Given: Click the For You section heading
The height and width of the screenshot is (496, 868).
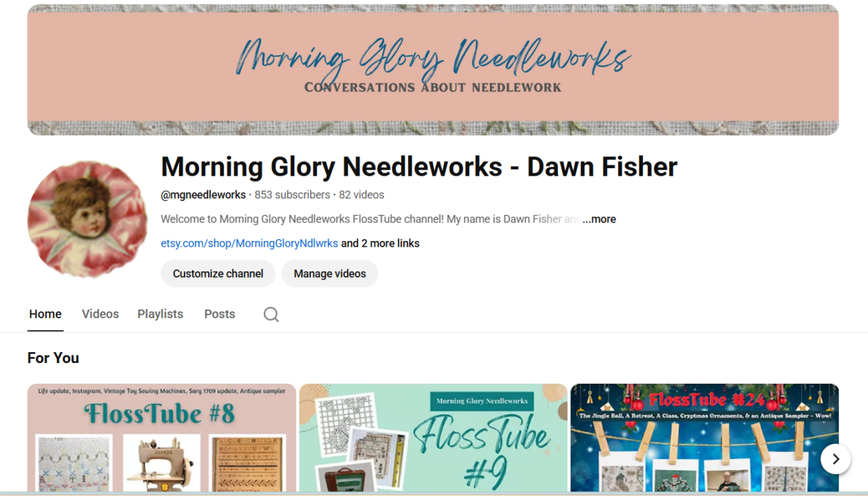Looking at the screenshot, I should tap(53, 358).
